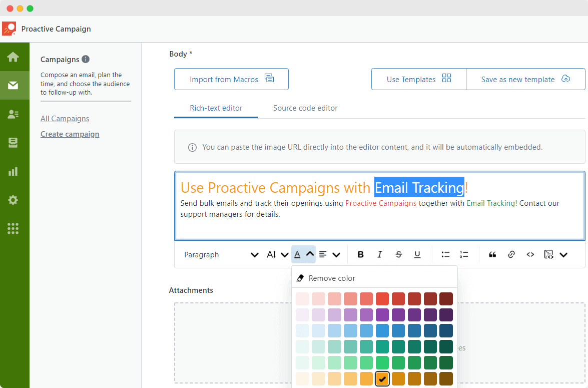Choose Remove color in the color picker
This screenshot has height=388, width=588.
pyautogui.click(x=375, y=278)
